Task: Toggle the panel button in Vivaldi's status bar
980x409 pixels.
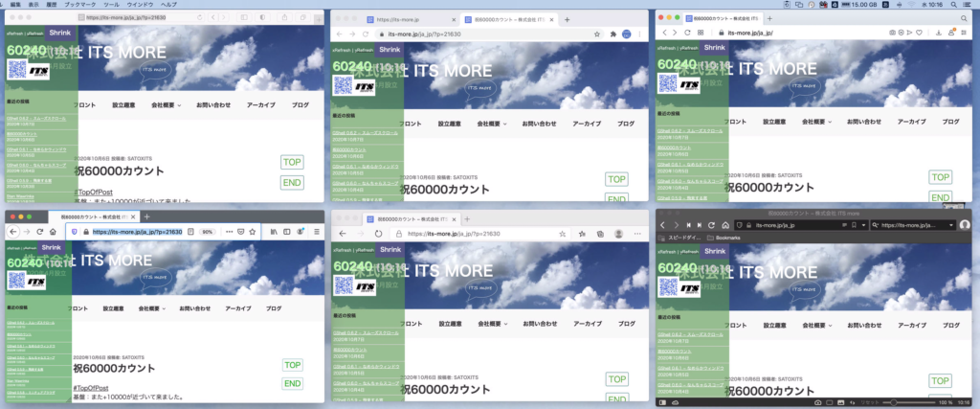Action: coord(662,402)
